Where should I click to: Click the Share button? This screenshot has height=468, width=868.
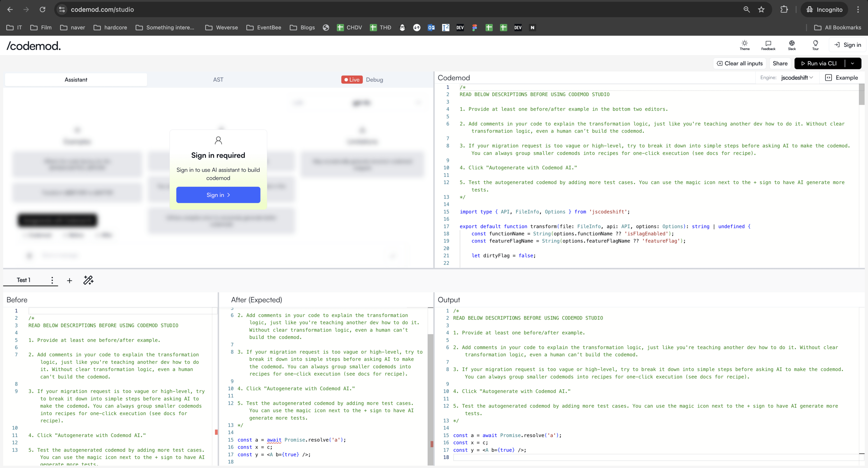tap(780, 63)
